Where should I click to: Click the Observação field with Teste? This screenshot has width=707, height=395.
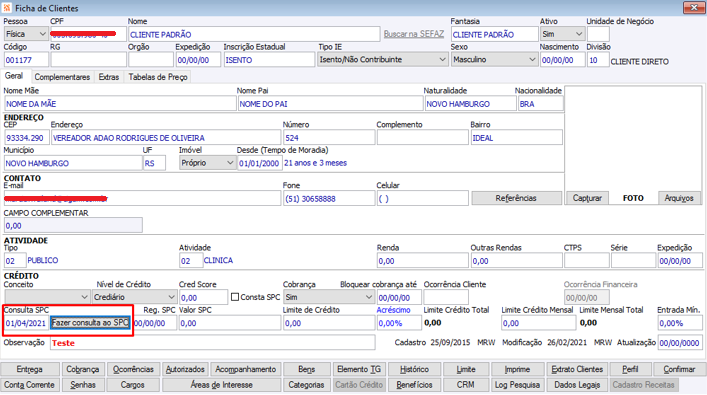(212, 343)
